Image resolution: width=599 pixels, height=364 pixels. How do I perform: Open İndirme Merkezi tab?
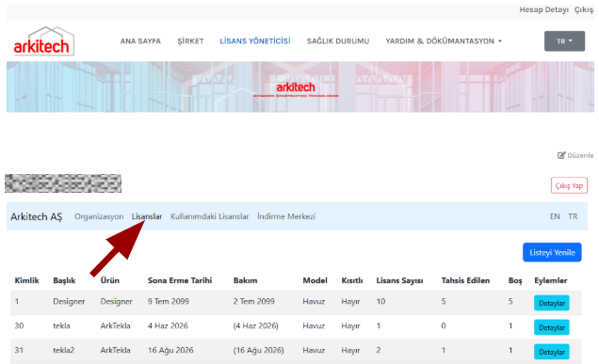click(286, 216)
